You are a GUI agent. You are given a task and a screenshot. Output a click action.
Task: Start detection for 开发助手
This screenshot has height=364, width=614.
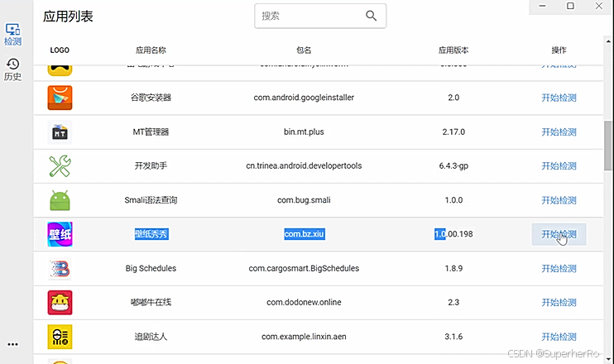(559, 166)
